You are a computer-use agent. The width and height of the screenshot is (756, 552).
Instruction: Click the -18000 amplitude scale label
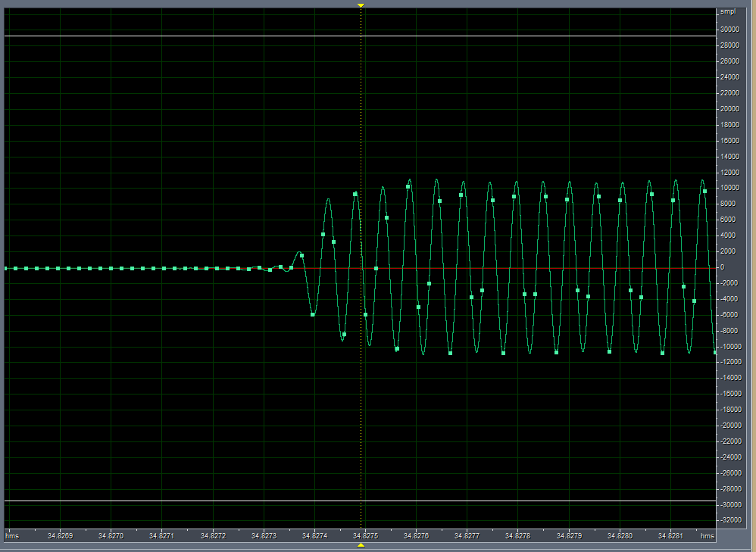click(x=729, y=410)
